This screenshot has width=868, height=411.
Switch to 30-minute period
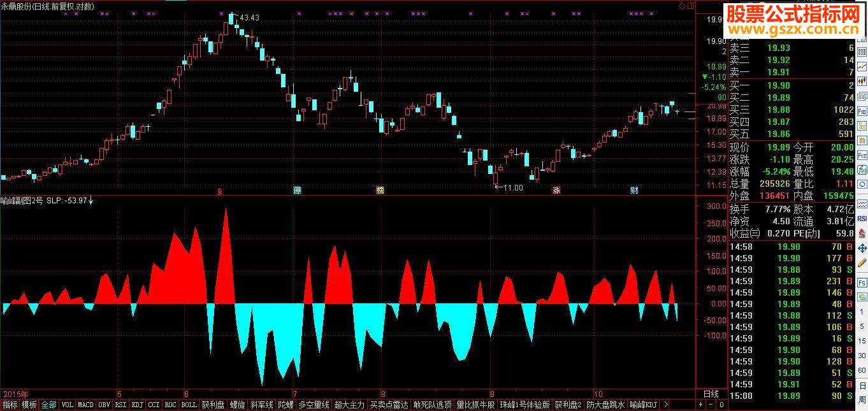(862, 356)
